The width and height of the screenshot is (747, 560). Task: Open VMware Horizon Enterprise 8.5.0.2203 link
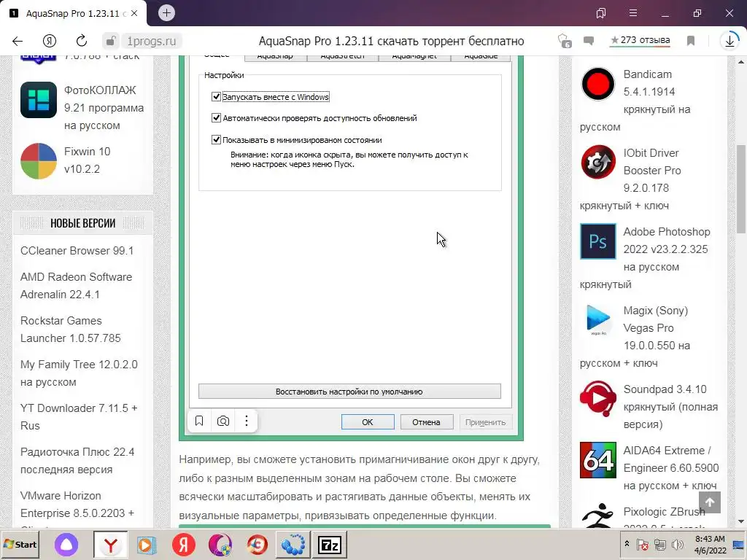(x=77, y=505)
